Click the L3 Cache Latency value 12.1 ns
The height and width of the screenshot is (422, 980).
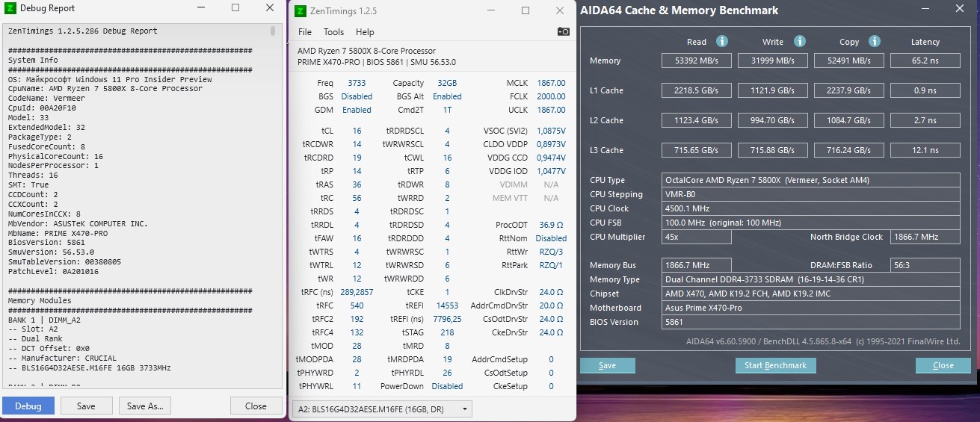[x=925, y=150]
